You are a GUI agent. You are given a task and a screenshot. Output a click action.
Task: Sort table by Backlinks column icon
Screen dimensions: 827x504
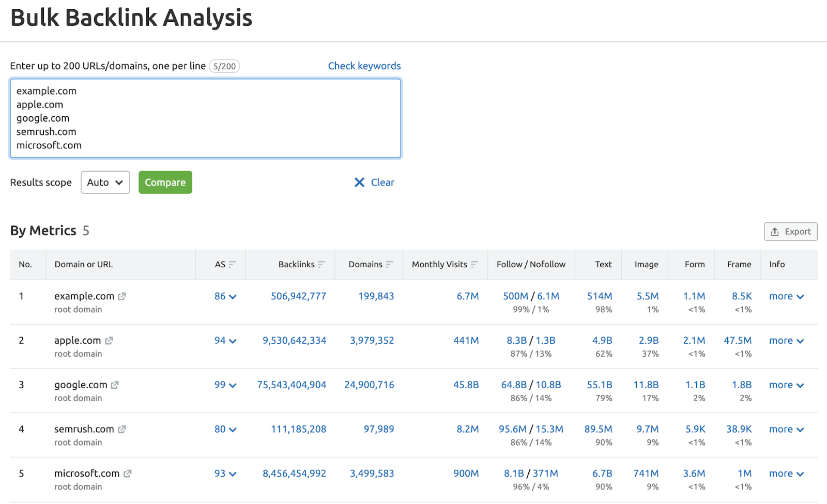point(321,264)
